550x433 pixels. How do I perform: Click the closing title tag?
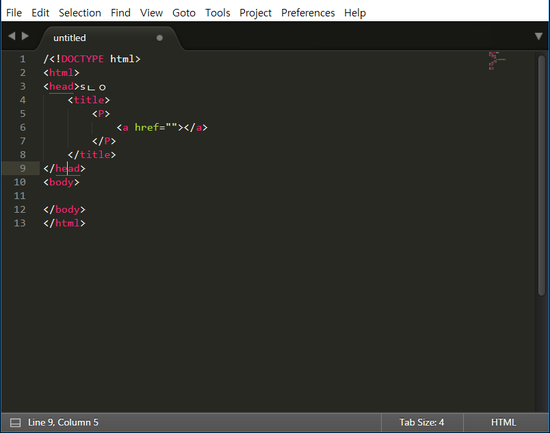pyautogui.click(x=92, y=155)
